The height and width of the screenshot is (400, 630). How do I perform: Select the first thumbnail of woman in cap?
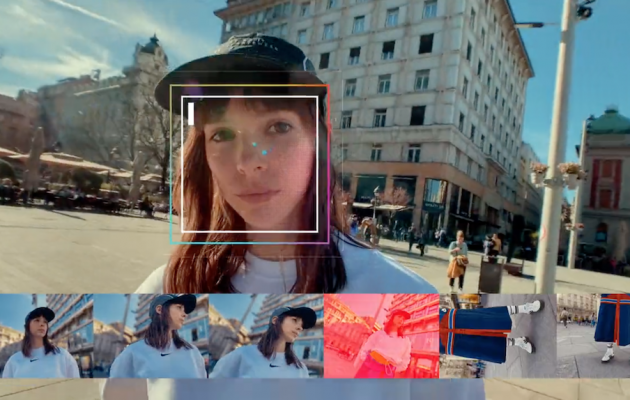(x=47, y=336)
